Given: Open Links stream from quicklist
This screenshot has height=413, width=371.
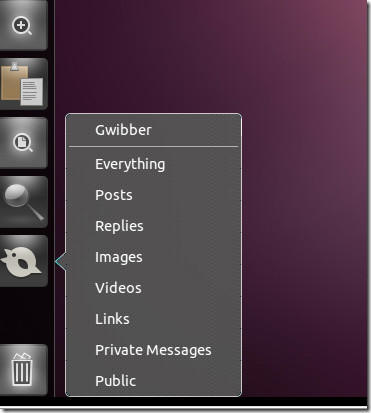Looking at the screenshot, I should pyautogui.click(x=112, y=319).
